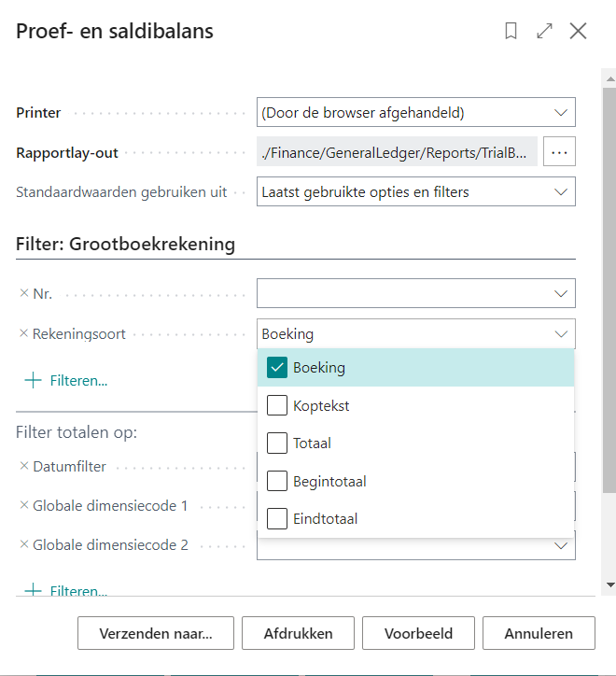616x676 pixels.
Task: Open the Printer dropdown
Action: coord(415,113)
